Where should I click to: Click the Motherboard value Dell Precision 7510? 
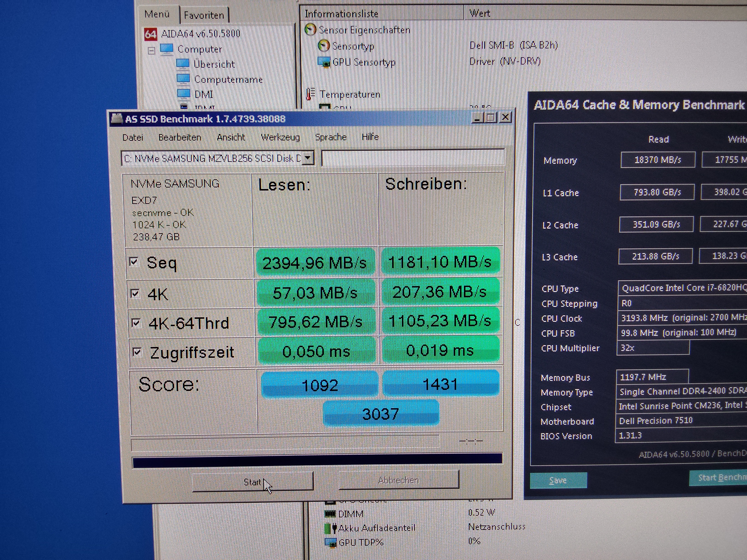coord(656,420)
